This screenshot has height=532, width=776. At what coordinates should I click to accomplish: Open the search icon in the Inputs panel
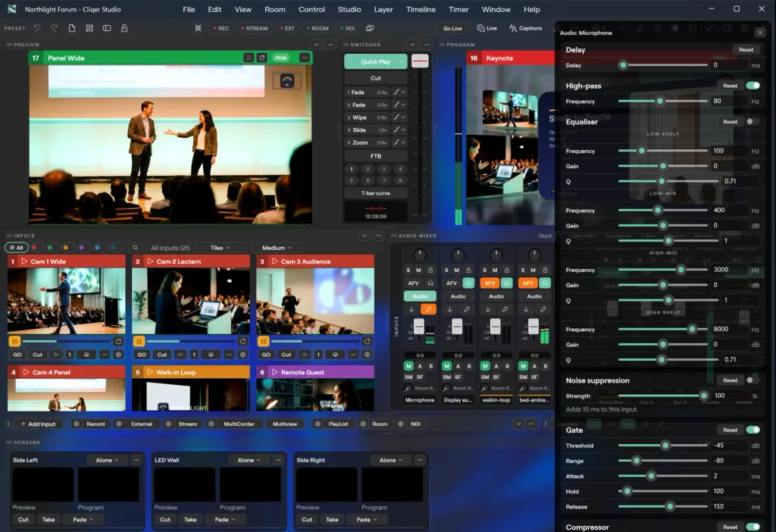pyautogui.click(x=135, y=248)
